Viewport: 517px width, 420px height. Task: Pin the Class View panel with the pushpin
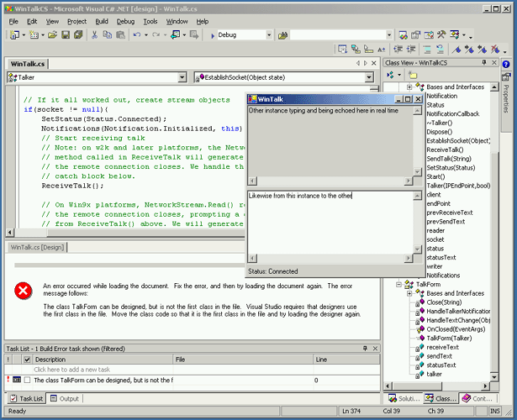click(x=484, y=62)
